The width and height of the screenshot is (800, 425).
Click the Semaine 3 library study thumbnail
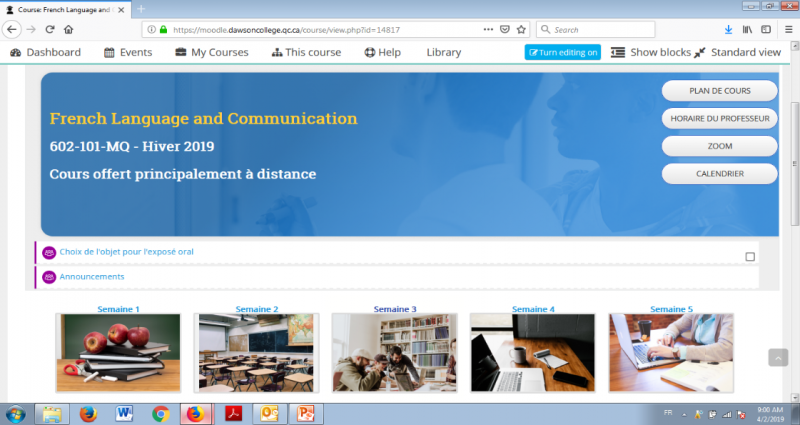pos(395,353)
